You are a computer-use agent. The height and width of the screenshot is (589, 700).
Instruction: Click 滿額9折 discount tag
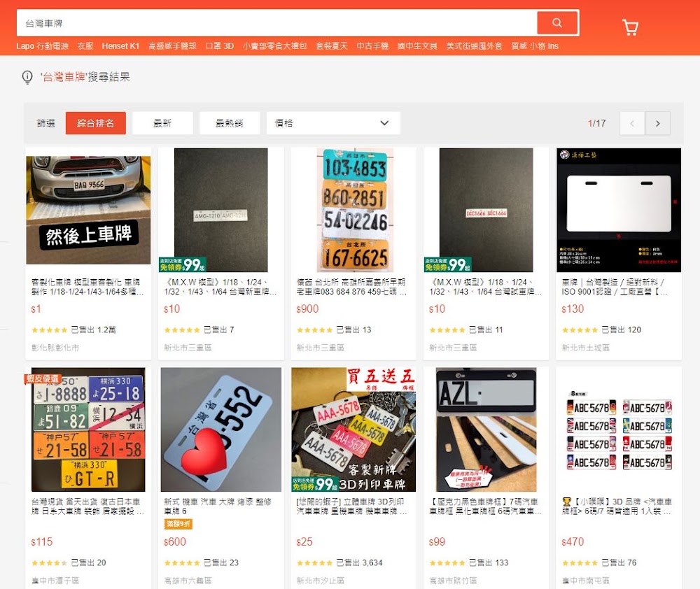tap(178, 524)
